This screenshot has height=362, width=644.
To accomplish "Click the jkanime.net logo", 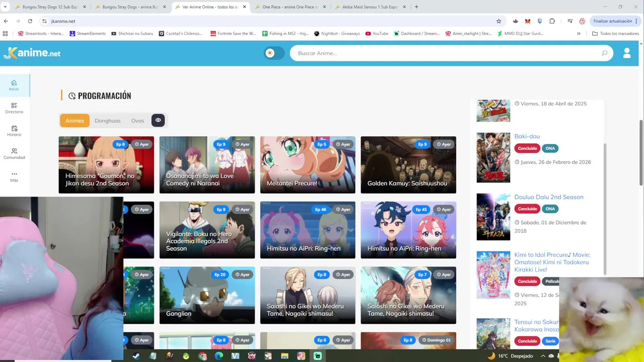I will pyautogui.click(x=32, y=53).
